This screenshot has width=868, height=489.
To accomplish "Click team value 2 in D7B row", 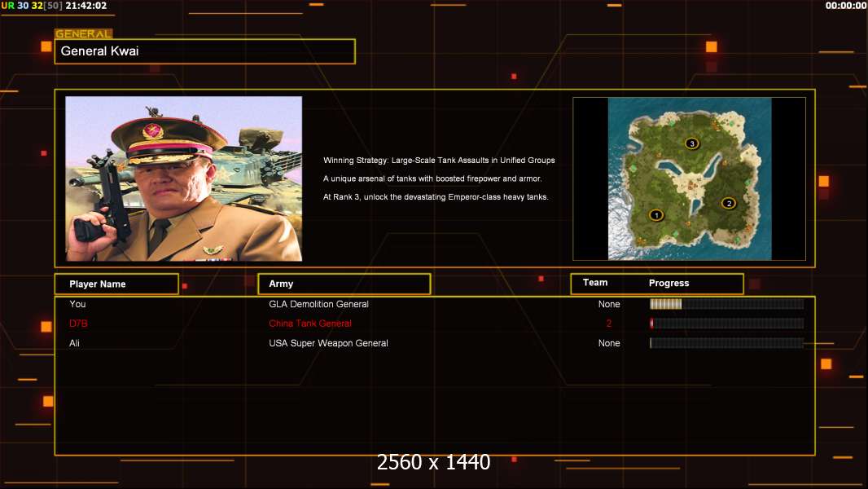I will [x=609, y=324].
